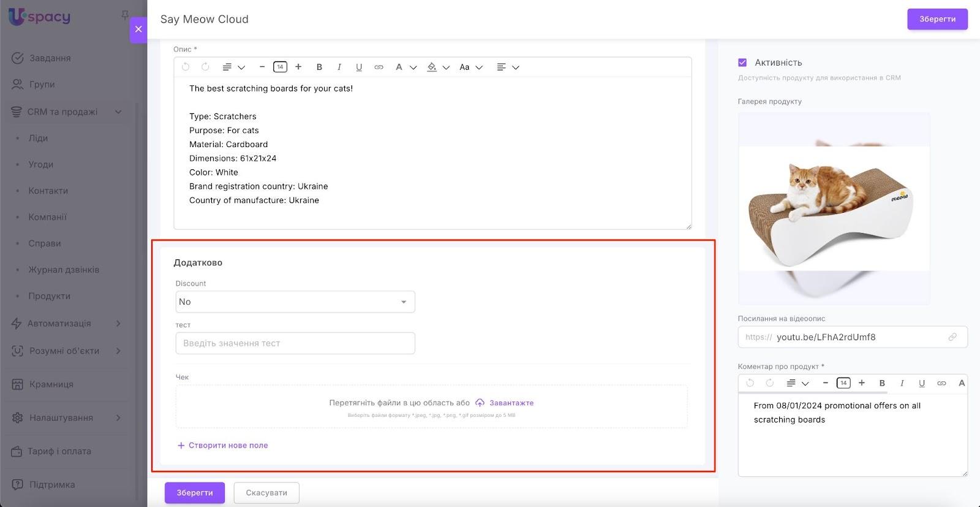Click the upload cloud icon in Чек area
The image size is (980, 507).
(480, 403)
